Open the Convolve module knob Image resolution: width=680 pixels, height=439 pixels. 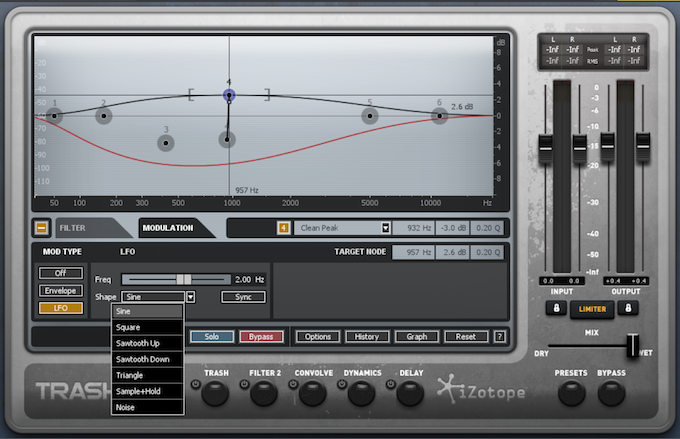click(x=312, y=393)
